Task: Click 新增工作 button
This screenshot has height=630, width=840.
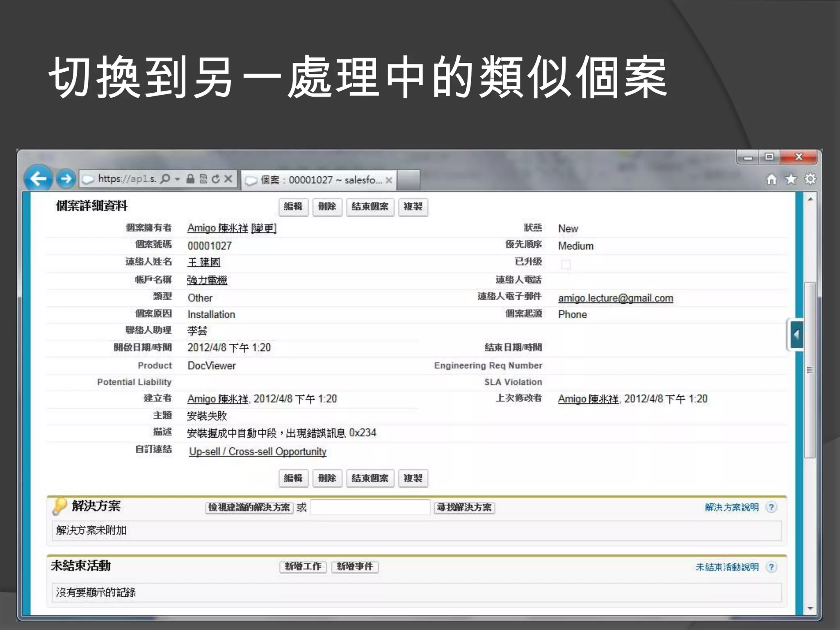Action: pos(303,567)
